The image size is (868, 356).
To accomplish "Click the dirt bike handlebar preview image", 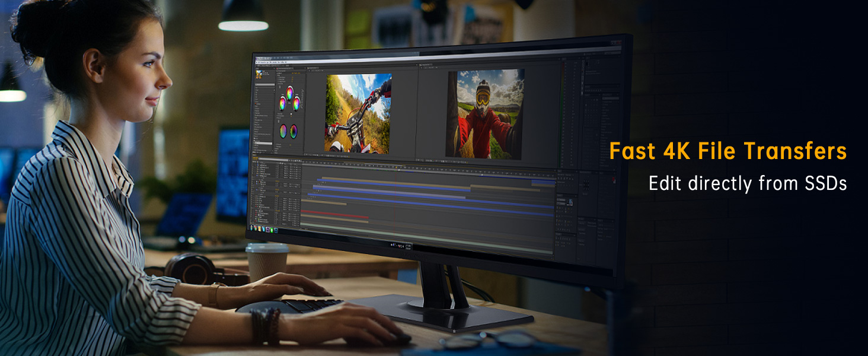I will coord(358,113).
